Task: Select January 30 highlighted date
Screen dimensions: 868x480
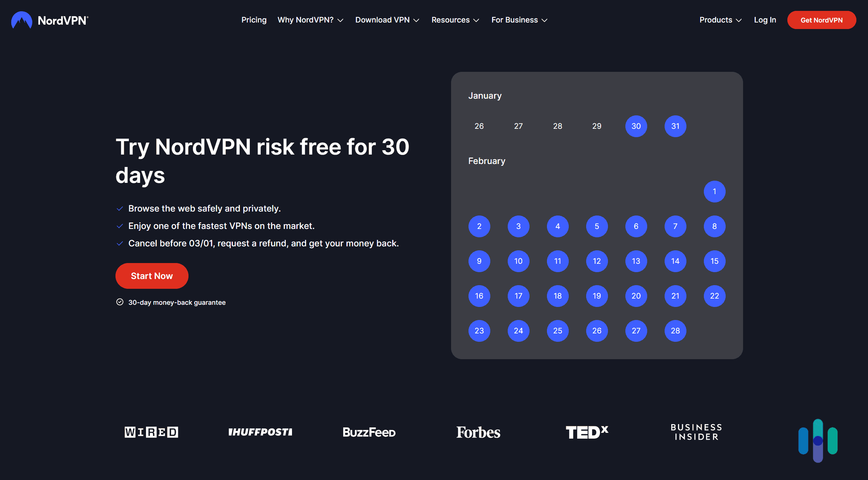Action: point(636,126)
